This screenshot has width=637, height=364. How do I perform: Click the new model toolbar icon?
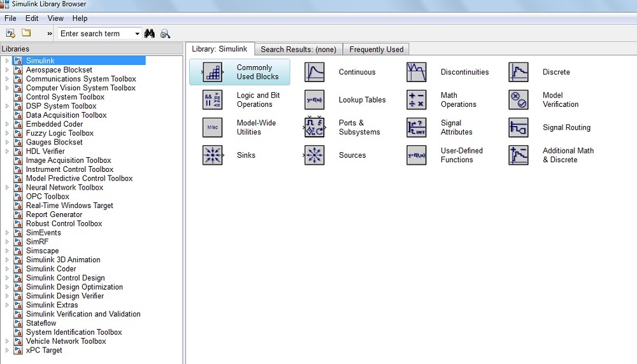click(x=10, y=33)
